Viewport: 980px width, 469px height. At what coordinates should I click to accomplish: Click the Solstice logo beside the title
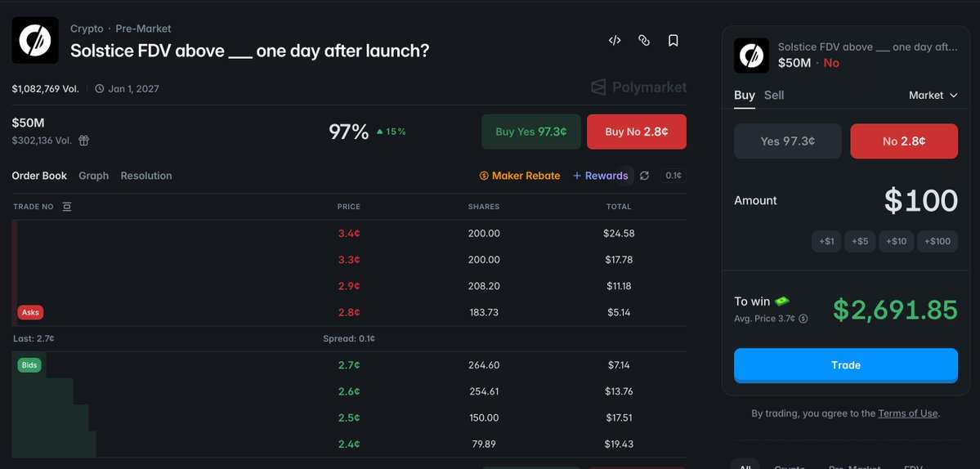[x=35, y=40]
